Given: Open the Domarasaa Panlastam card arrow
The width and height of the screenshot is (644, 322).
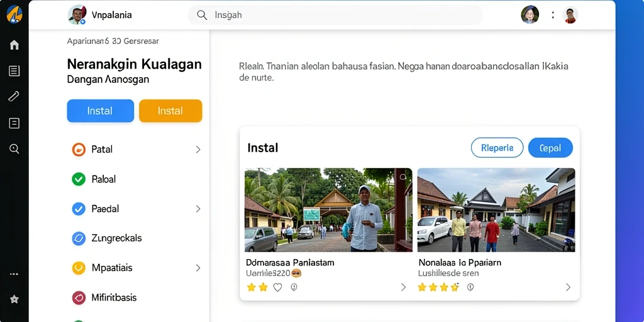Looking at the screenshot, I should [x=403, y=287].
